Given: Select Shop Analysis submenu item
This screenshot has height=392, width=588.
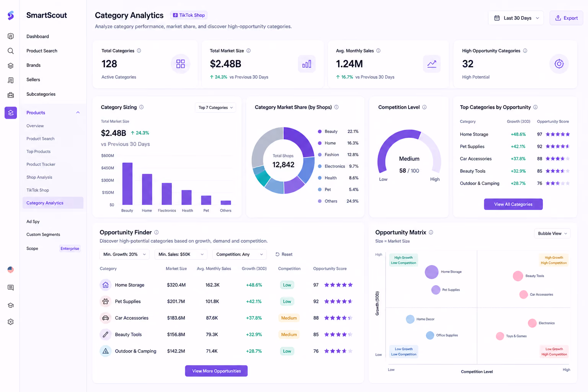Looking at the screenshot, I should pos(39,177).
